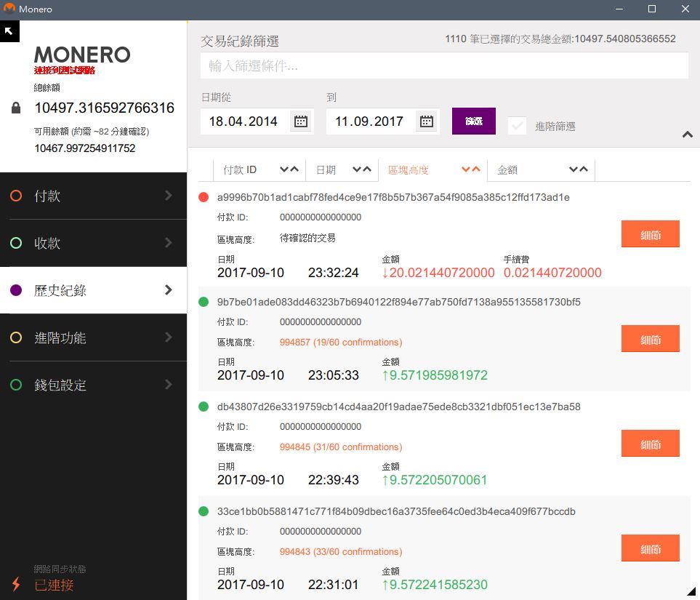700x600 pixels.
Task: Expand 歷史紀錄 menu chevron
Action: tap(169, 290)
